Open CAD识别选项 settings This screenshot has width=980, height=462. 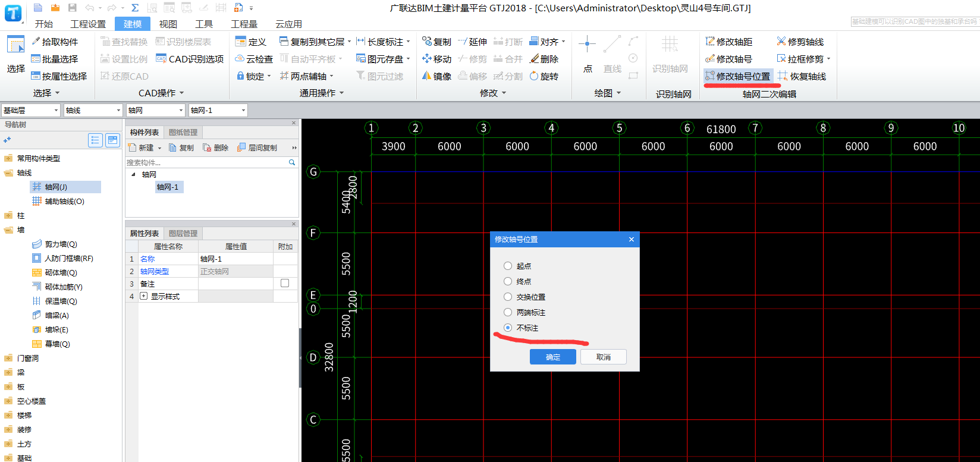[x=190, y=59]
